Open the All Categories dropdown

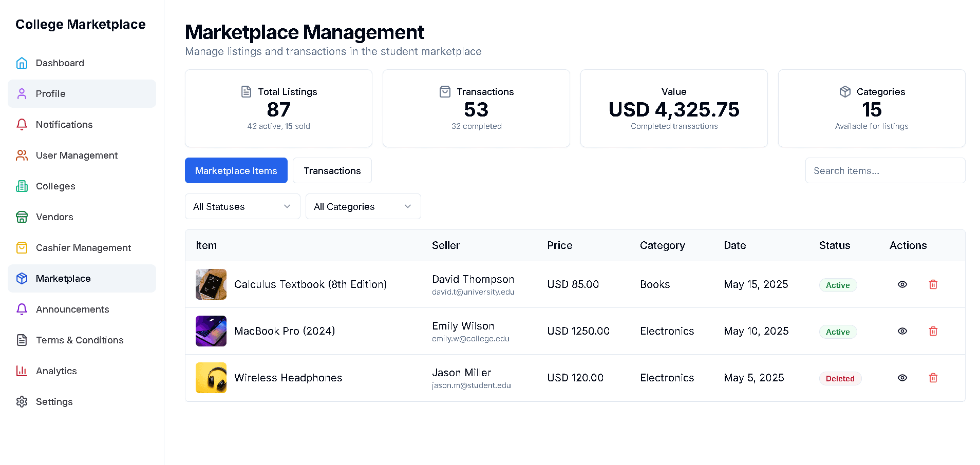coord(363,206)
